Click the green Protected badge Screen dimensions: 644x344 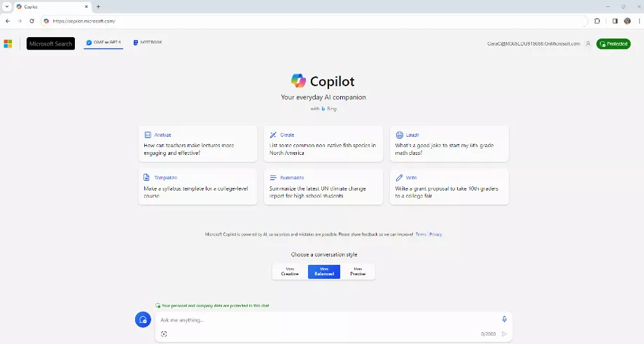(614, 43)
